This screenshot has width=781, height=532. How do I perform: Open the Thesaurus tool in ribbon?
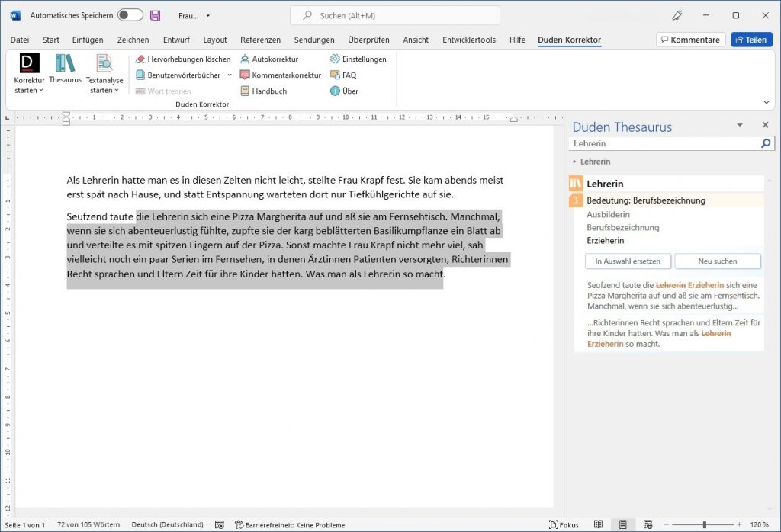(x=65, y=68)
